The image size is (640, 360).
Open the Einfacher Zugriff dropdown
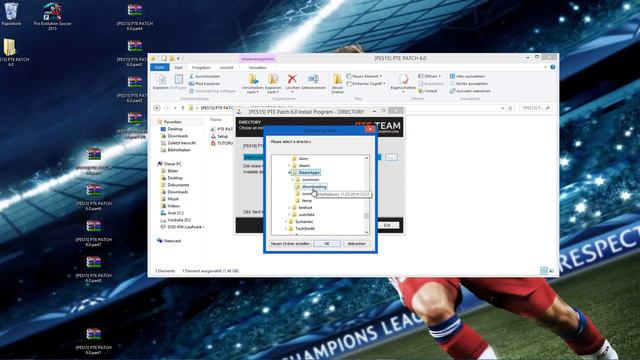pyautogui.click(x=366, y=84)
